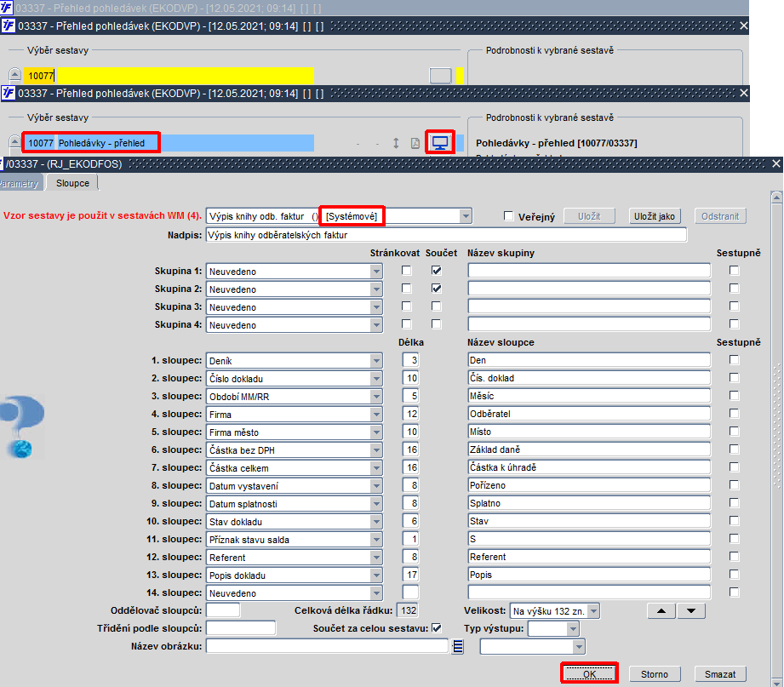Viewport: 784px width, 687px height.
Task: Click the up arrow beside 10077 row
Action: point(15,142)
